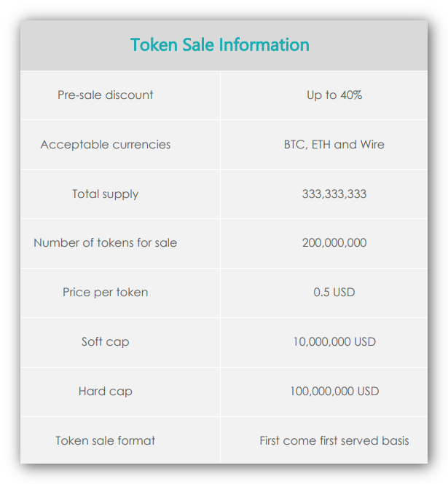448x484 pixels.
Task: Click the 333,333,333 supply value
Action: [x=334, y=194]
